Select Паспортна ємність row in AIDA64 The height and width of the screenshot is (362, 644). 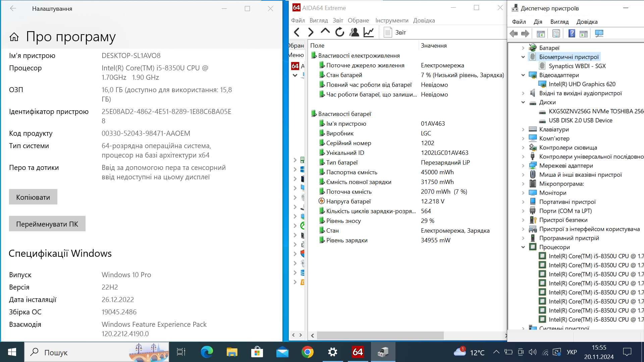point(408,172)
